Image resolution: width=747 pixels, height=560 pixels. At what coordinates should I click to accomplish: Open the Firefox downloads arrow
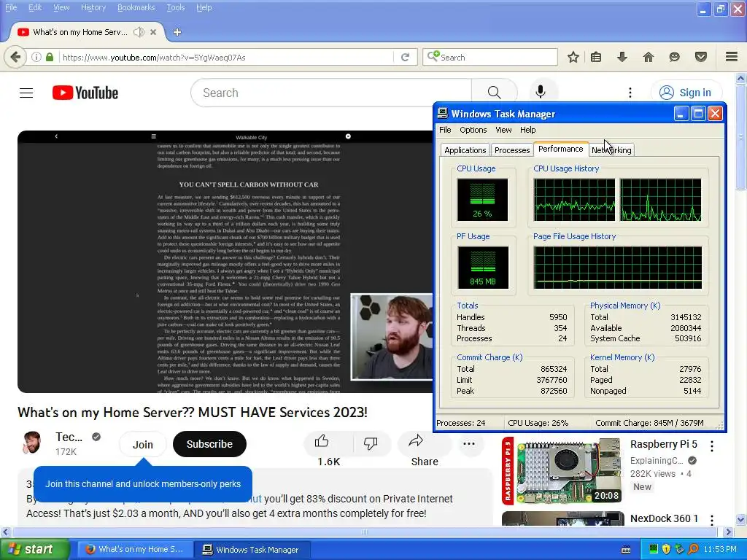point(622,57)
